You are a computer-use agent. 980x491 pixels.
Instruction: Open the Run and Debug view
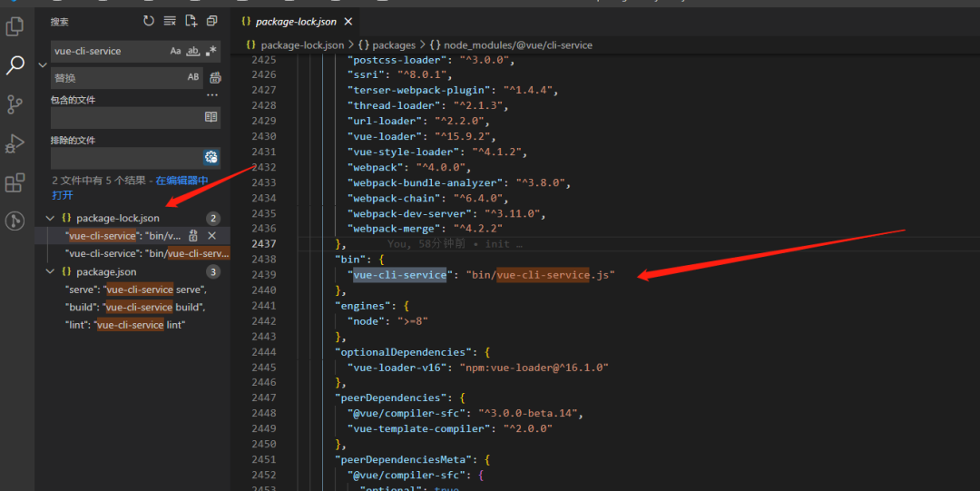(x=15, y=143)
